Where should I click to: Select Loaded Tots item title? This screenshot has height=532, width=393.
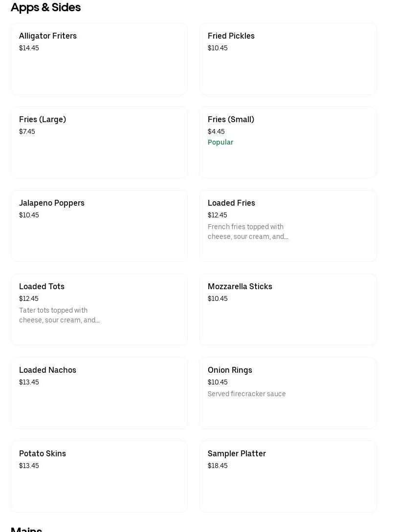click(x=42, y=286)
